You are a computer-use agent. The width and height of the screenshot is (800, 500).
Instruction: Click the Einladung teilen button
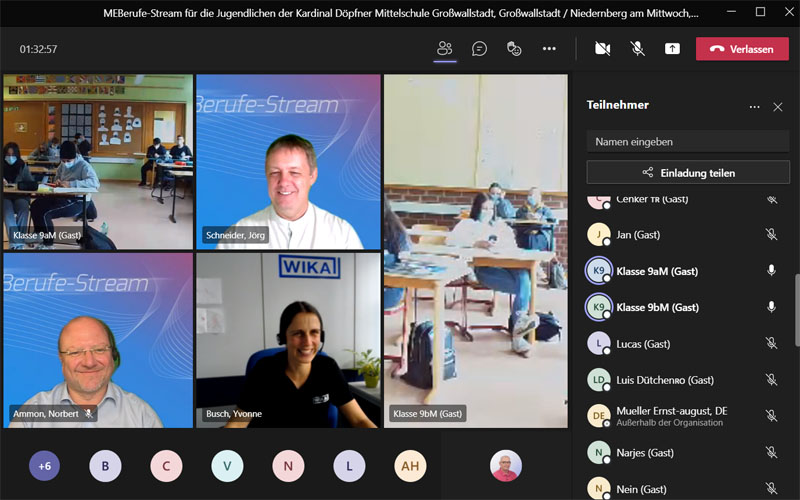point(688,173)
